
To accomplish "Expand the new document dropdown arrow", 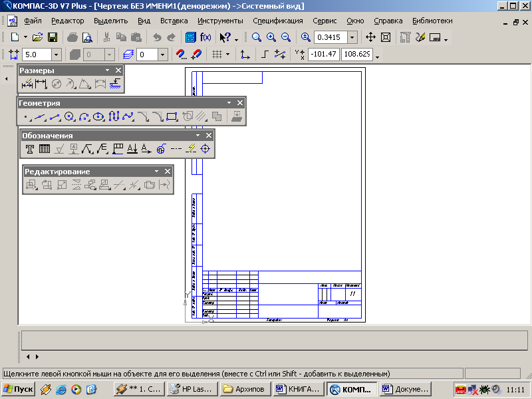I will coord(25,37).
